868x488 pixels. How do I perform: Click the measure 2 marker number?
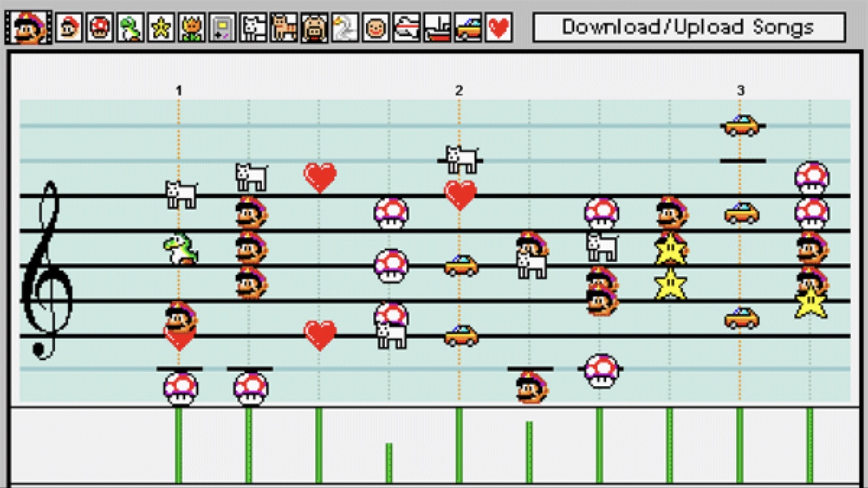coord(459,90)
